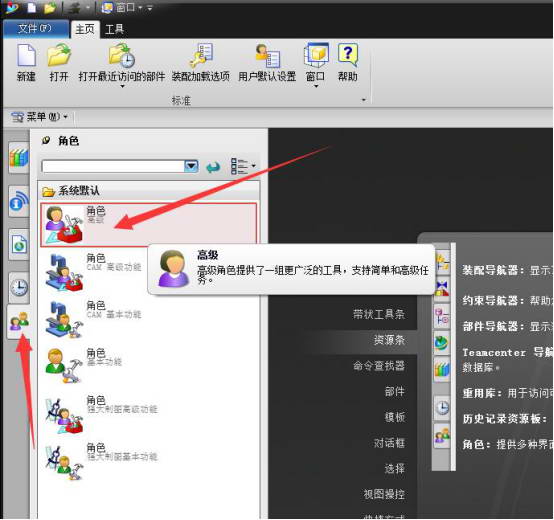Click Assembly Navigator icon in welcome page
Screen dimensions: 554x520
point(442,262)
